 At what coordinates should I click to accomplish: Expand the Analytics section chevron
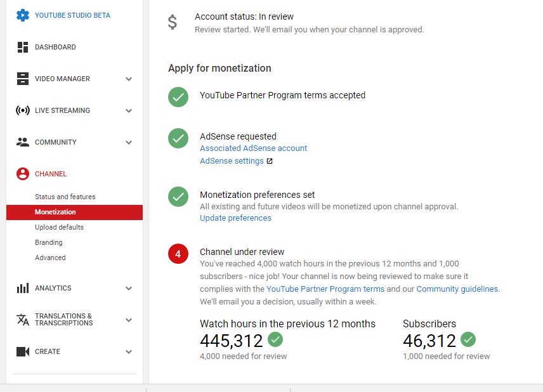[x=129, y=289]
